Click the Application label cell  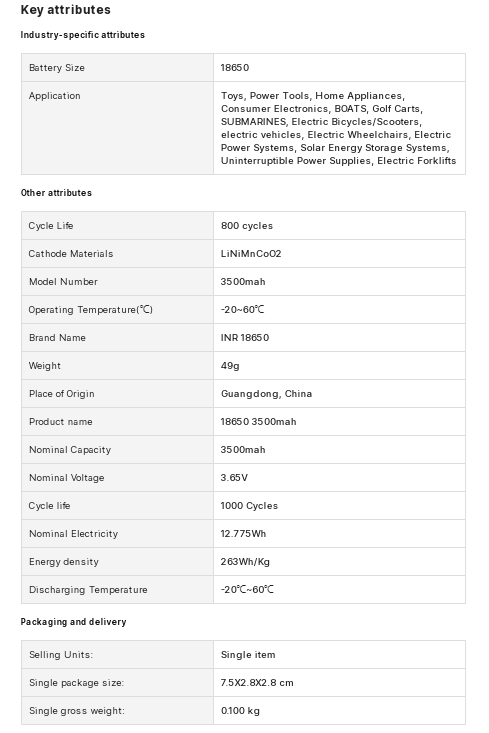click(117, 128)
